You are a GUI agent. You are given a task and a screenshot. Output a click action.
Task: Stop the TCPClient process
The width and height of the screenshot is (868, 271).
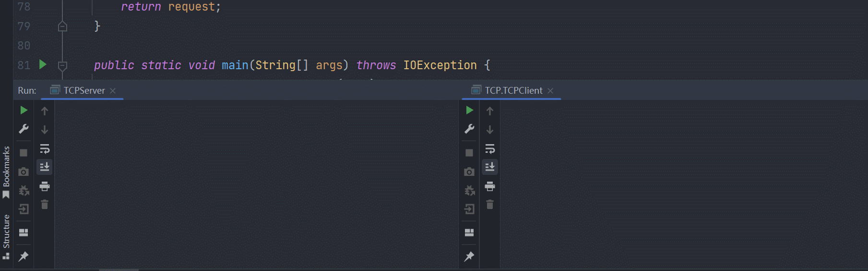(469, 153)
